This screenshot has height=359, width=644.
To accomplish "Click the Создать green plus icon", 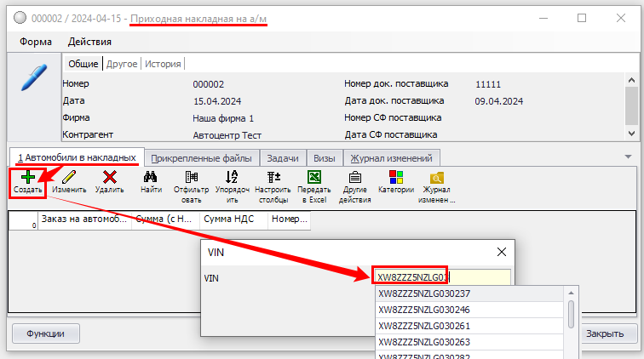I will click(28, 177).
